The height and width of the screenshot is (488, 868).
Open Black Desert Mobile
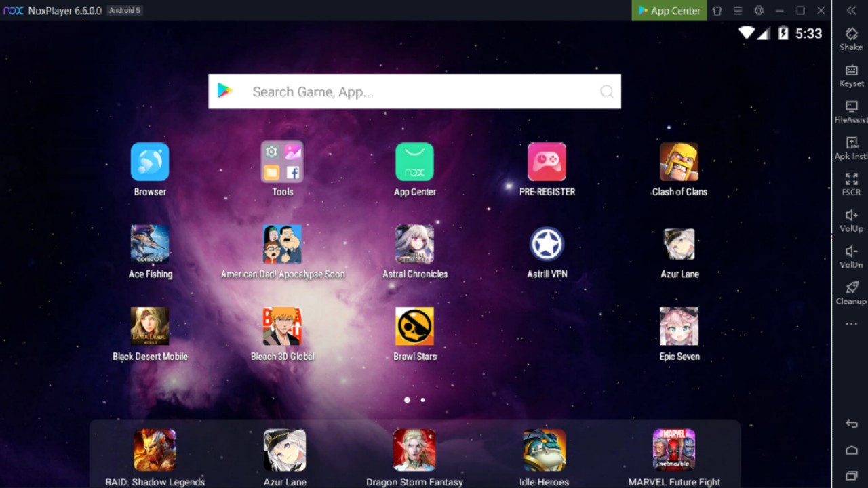150,326
